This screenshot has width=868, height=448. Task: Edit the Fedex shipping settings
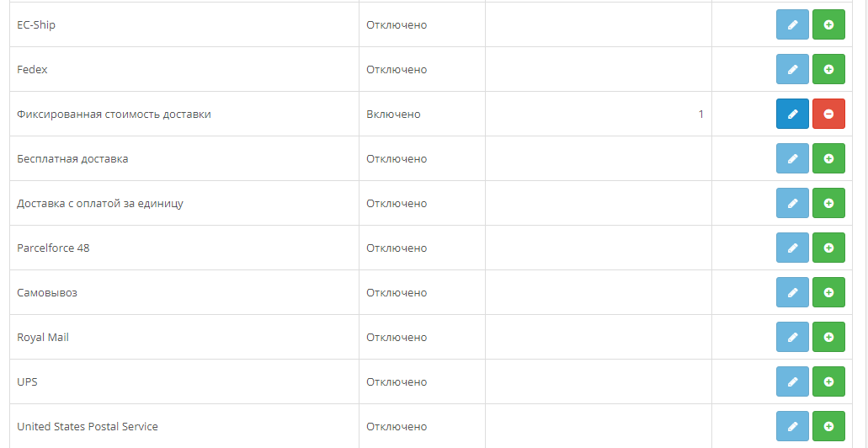pyautogui.click(x=792, y=70)
